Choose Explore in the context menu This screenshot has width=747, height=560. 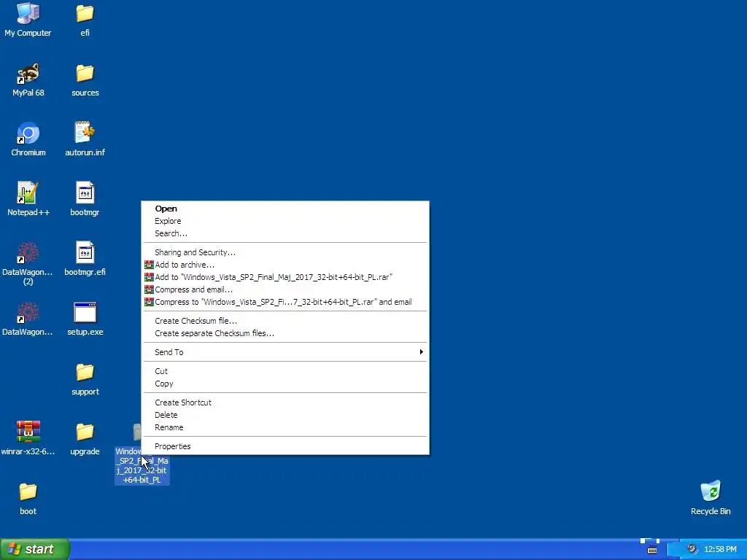[x=285, y=221]
